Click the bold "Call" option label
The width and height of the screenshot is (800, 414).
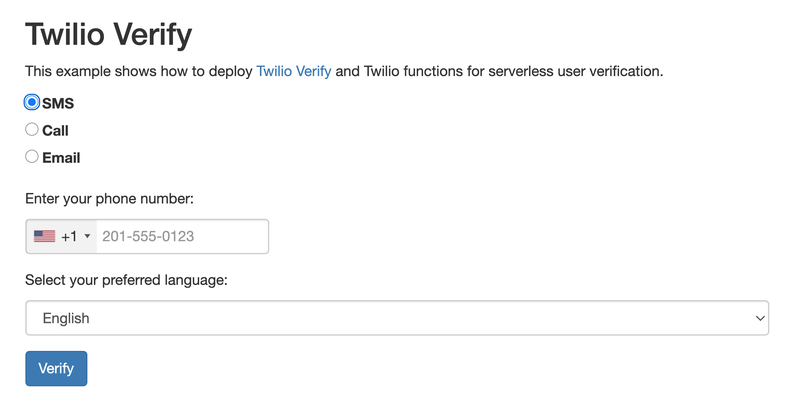point(55,131)
